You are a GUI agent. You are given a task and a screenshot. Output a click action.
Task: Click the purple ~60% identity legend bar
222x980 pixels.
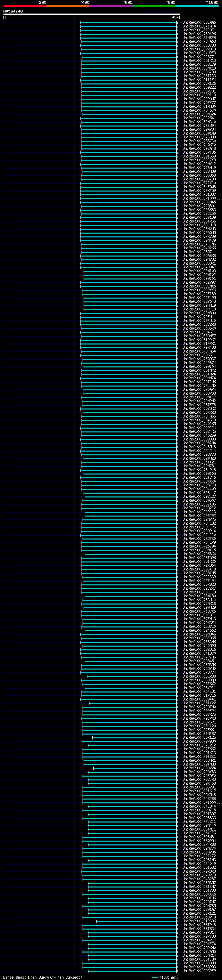click(111, 6)
